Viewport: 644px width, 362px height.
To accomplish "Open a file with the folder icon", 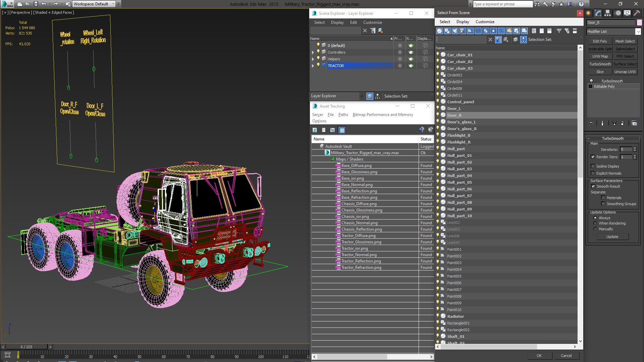I will [28, 4].
